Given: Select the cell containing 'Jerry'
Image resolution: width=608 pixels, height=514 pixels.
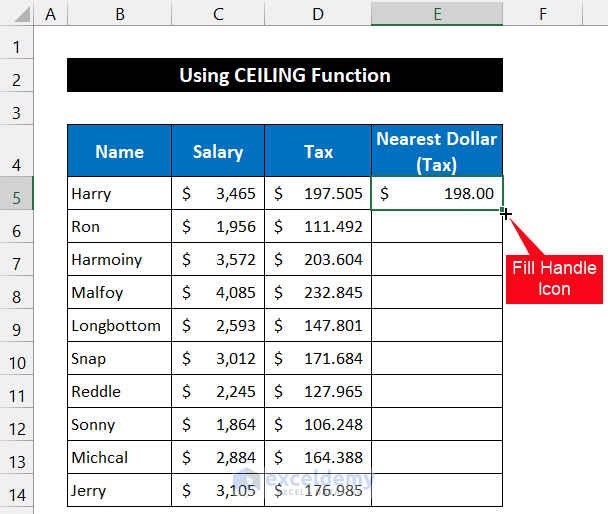Looking at the screenshot, I should click(x=119, y=490).
